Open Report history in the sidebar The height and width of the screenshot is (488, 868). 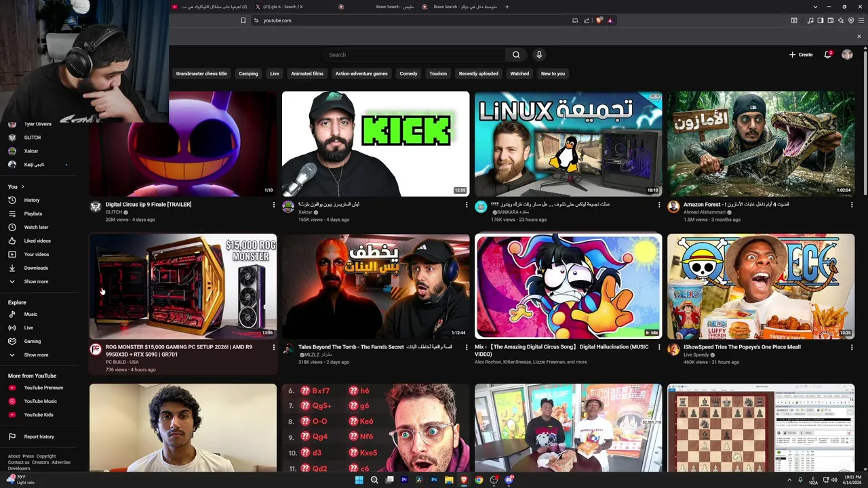[39, 436]
